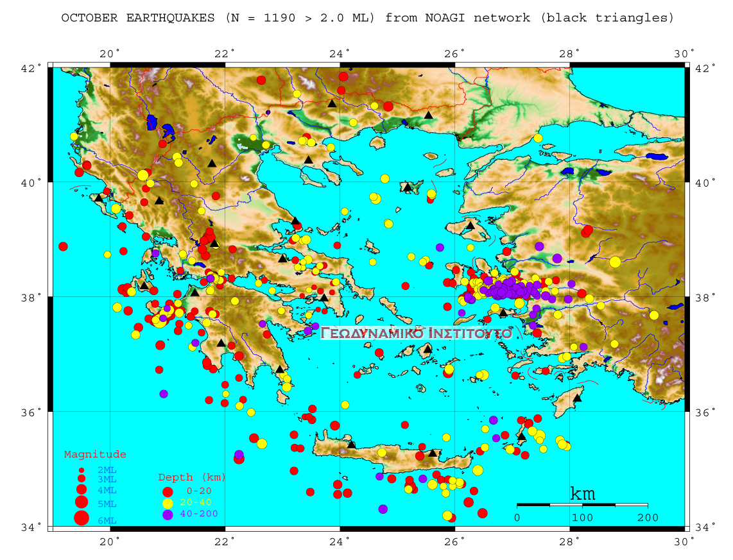Click the purple 40-200 km depth swatch

(x=168, y=514)
